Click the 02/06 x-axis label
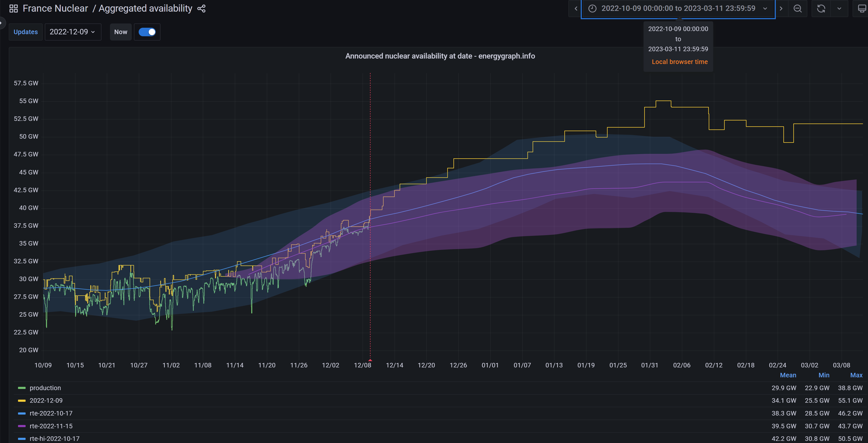Viewport: 868px width, 443px height. [x=682, y=365]
